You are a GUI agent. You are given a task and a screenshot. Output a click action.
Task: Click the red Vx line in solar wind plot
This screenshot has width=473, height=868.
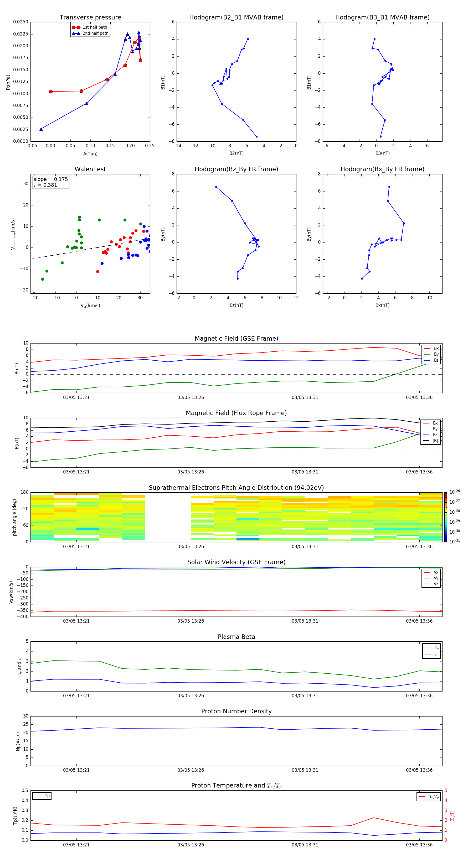(x=236, y=610)
